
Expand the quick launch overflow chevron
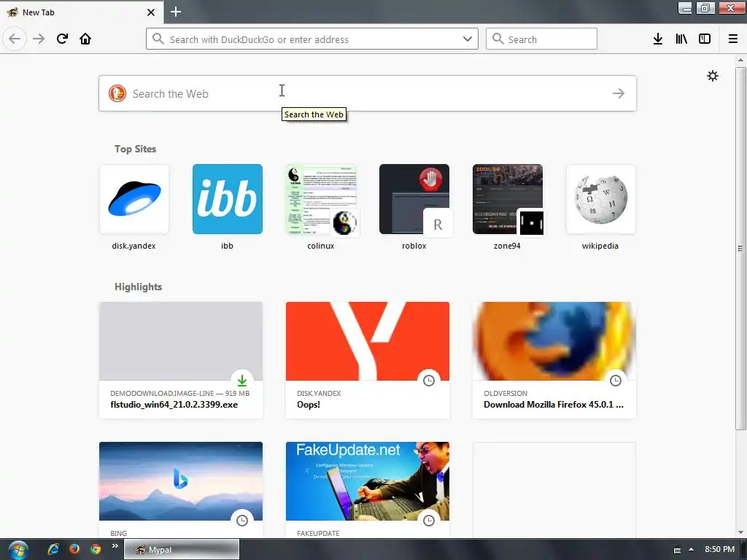[x=115, y=546]
